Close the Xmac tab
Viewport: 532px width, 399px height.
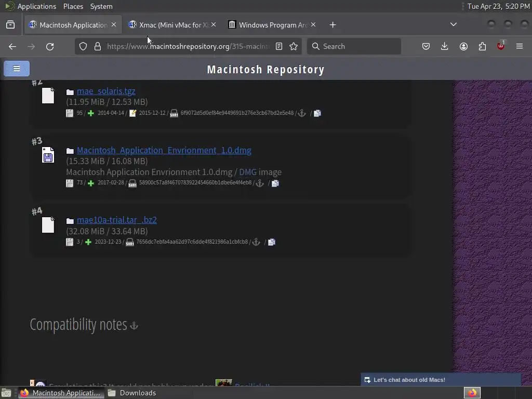[214, 24]
